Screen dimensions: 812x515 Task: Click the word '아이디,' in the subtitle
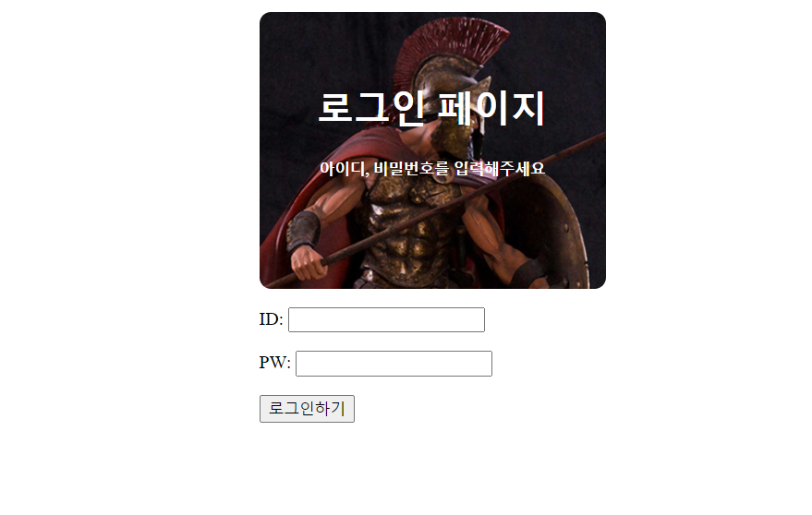(x=344, y=168)
